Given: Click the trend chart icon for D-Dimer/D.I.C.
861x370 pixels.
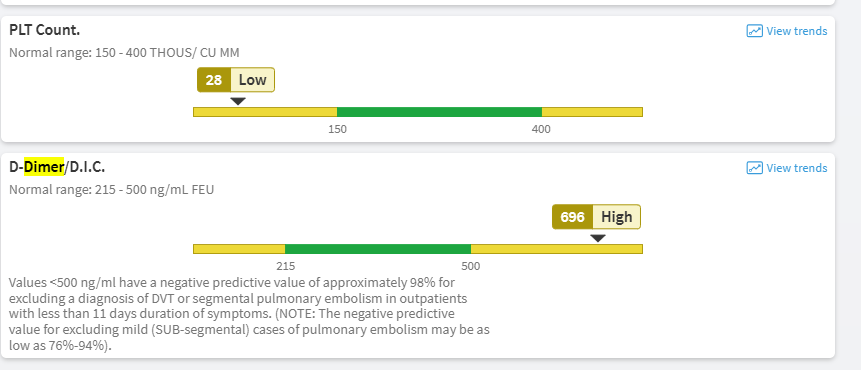Looking at the screenshot, I should pyautogui.click(x=754, y=168).
